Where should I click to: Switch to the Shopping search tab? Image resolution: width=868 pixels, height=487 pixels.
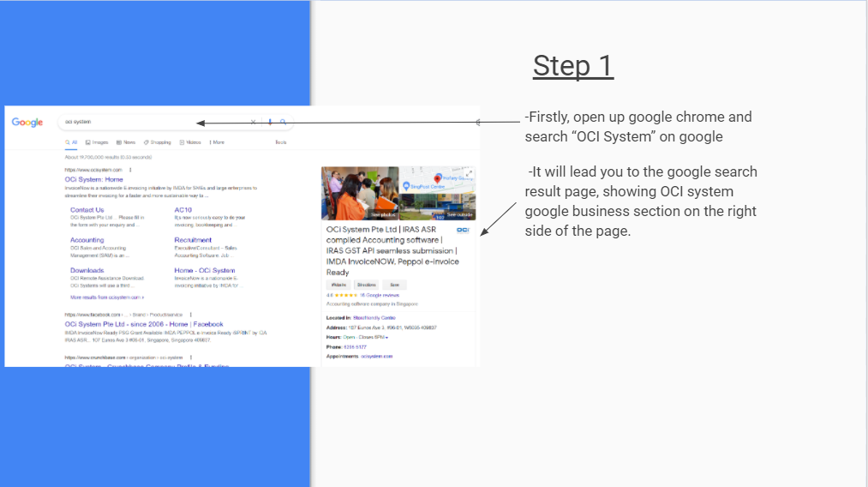click(x=158, y=142)
